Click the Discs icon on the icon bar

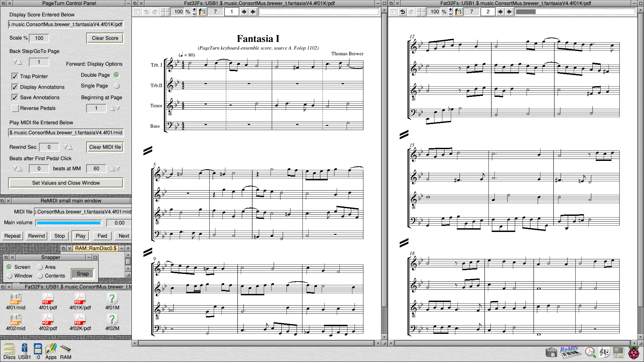(9, 351)
